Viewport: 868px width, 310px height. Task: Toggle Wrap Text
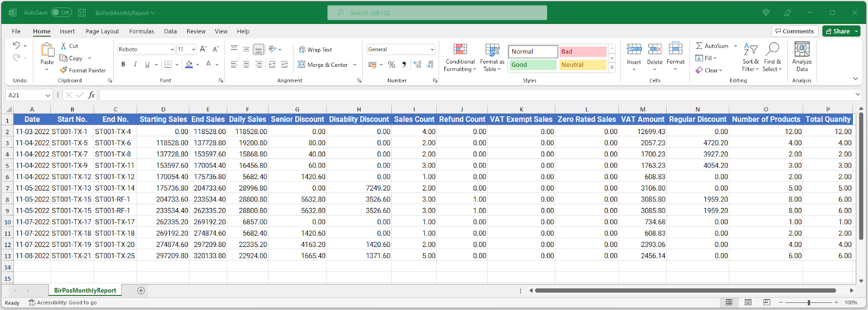(315, 49)
